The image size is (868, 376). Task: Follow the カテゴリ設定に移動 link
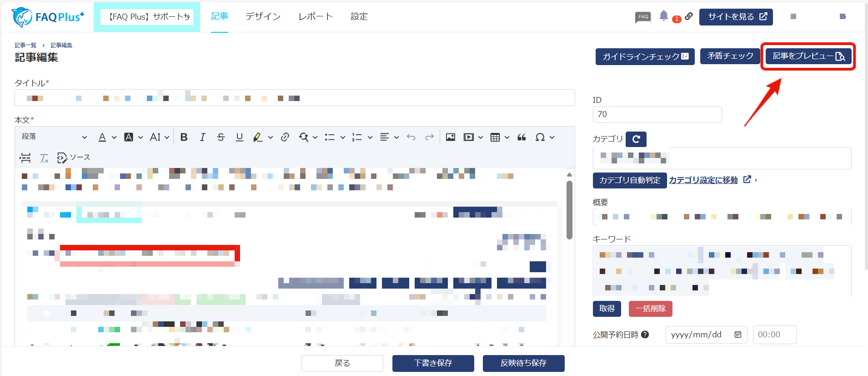[703, 180]
